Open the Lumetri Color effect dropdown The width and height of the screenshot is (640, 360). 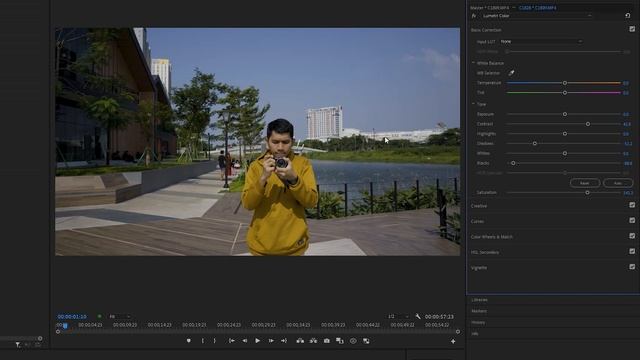tap(537, 16)
